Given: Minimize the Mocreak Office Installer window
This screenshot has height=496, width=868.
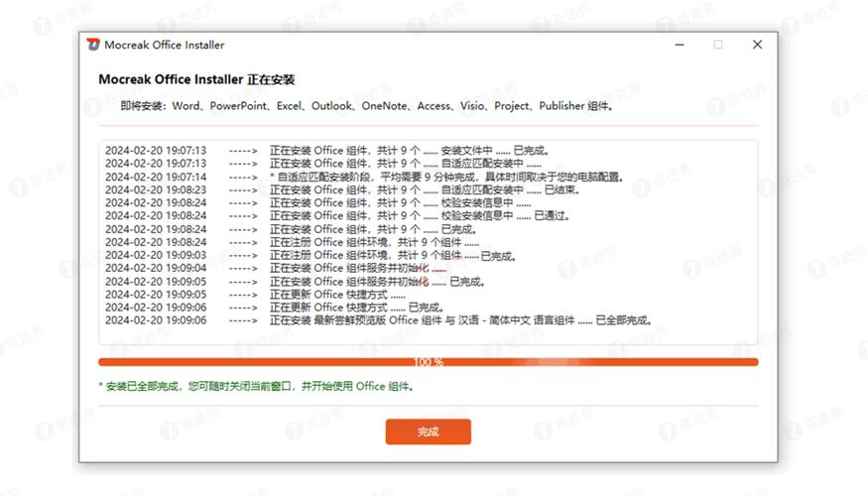Looking at the screenshot, I should tap(680, 45).
